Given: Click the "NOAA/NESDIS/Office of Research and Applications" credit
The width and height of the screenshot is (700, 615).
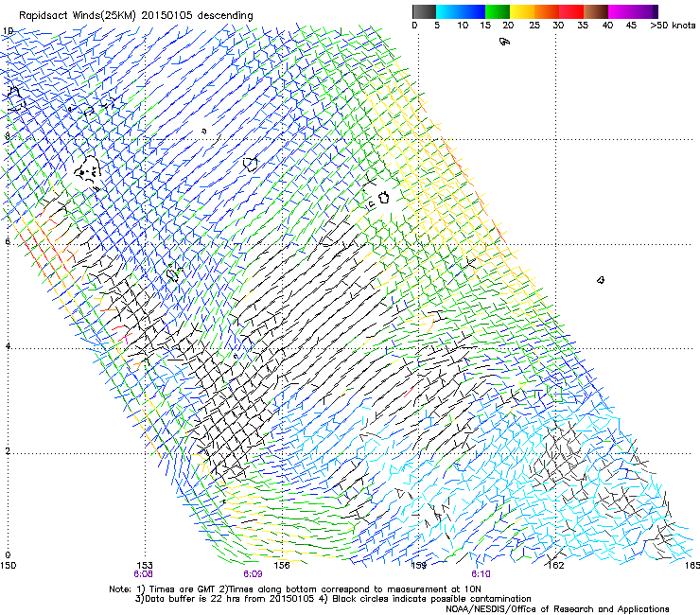Looking at the screenshot, I should point(557,609).
